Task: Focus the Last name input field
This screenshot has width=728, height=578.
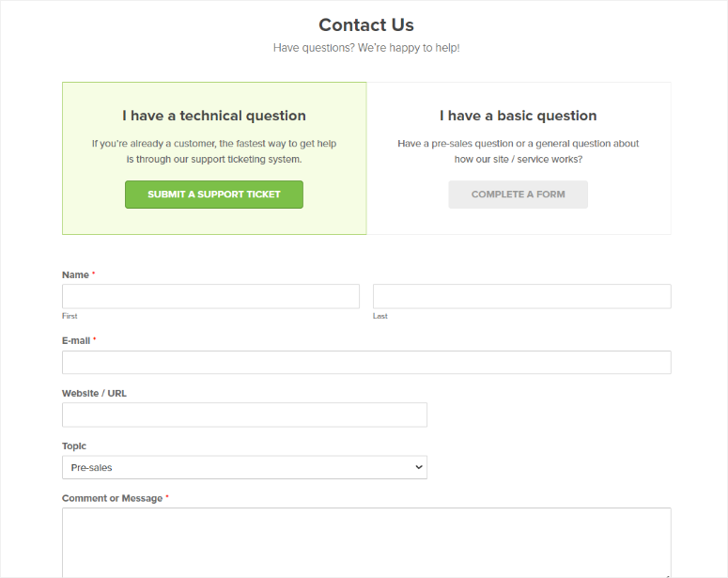Action: (x=521, y=296)
